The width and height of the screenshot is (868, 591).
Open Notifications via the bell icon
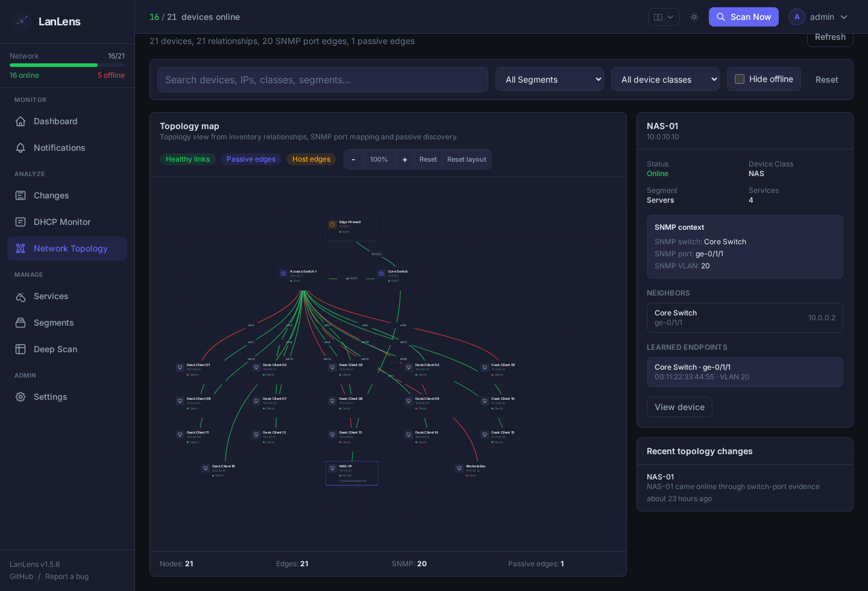click(20, 148)
